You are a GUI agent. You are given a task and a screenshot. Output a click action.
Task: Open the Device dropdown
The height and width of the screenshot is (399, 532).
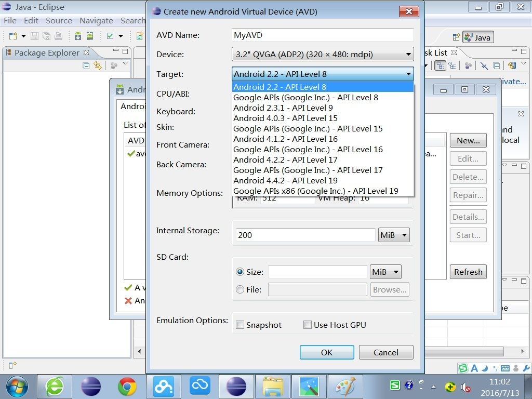[x=323, y=54]
